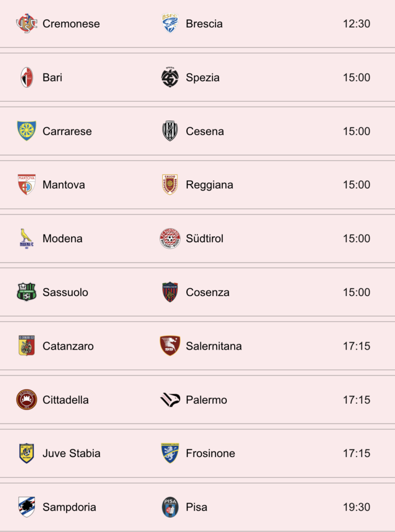Click the Carrarese yellow wheel badge

(26, 131)
